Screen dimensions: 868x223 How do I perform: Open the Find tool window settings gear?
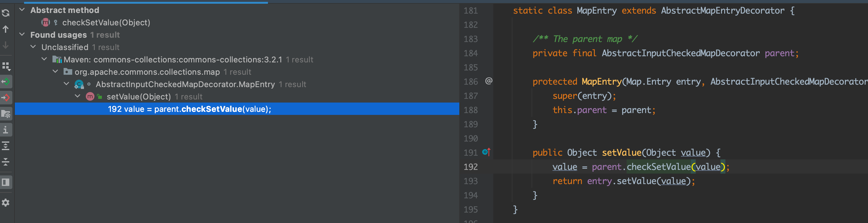pyautogui.click(x=6, y=202)
